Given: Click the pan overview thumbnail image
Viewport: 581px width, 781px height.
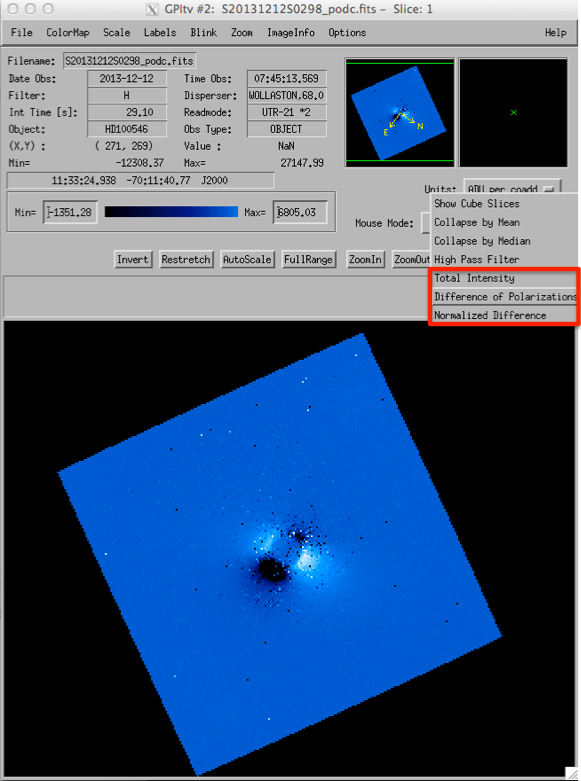Looking at the screenshot, I should coord(400,113).
